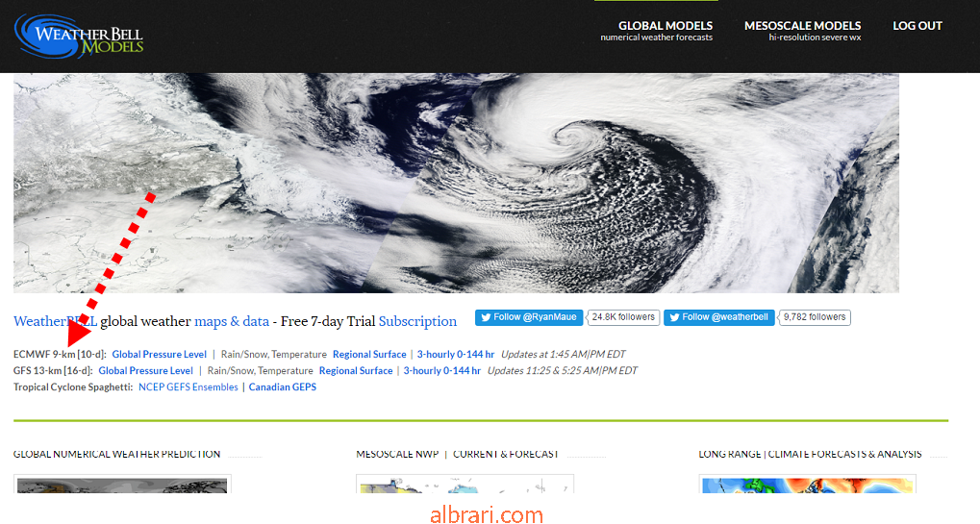Viewport: 980px width, 524px height.
Task: Click the GFS 13-km [16-d] label
Action: pyautogui.click(x=53, y=370)
